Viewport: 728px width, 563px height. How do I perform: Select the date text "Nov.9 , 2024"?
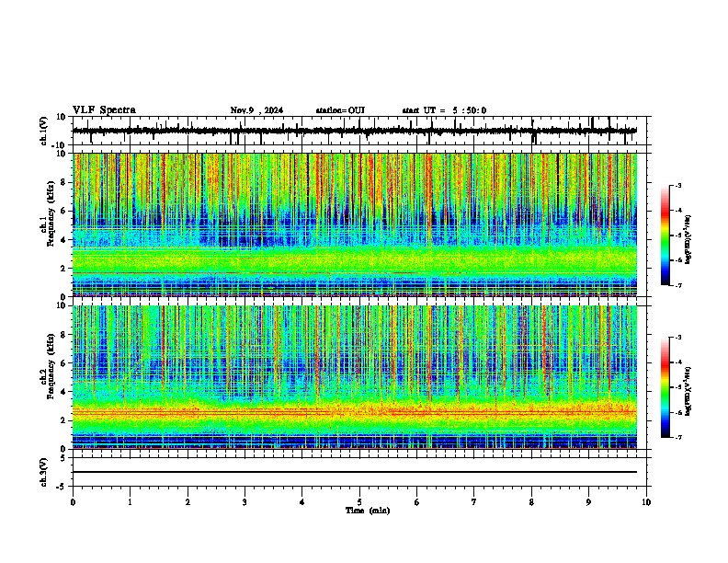(256, 110)
